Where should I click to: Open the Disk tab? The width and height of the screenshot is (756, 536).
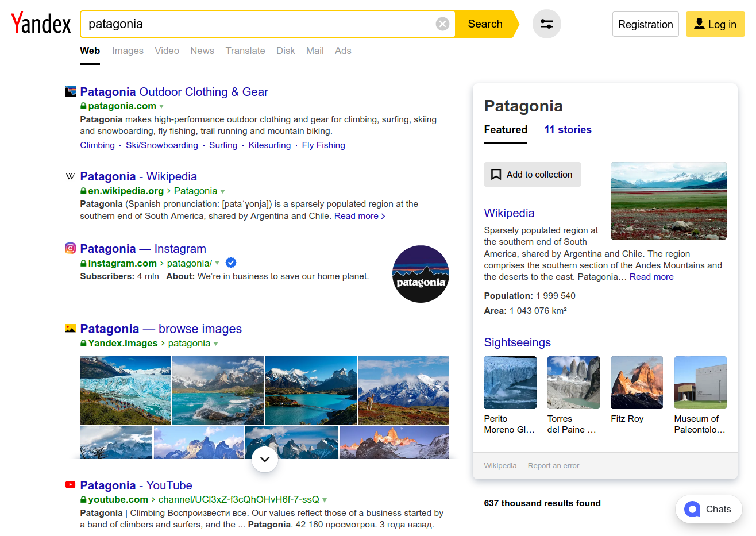[286, 51]
